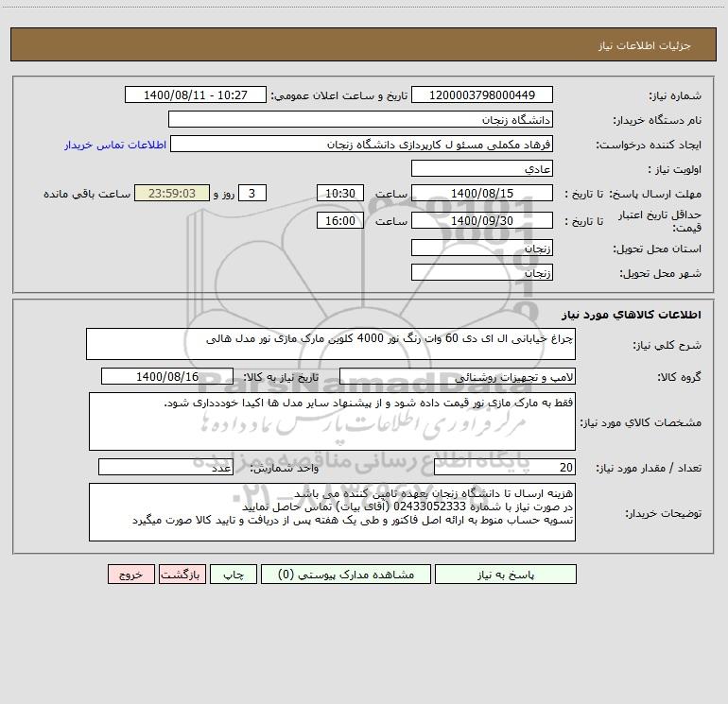Image resolution: width=728 pixels, height=704 pixels.
Task: Click the مهلت ارسال پاسخ label
Action: (x=655, y=194)
